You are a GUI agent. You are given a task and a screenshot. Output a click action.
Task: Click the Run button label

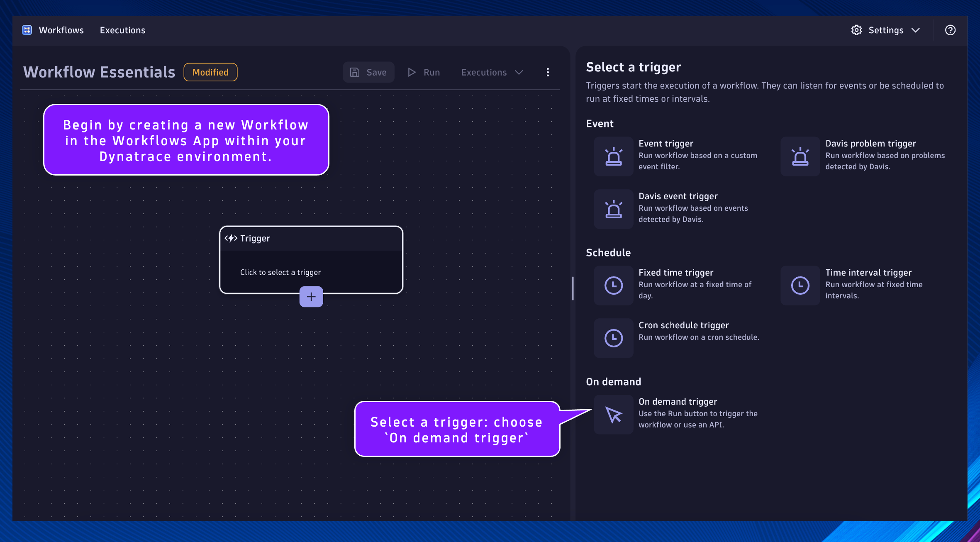[x=431, y=72]
